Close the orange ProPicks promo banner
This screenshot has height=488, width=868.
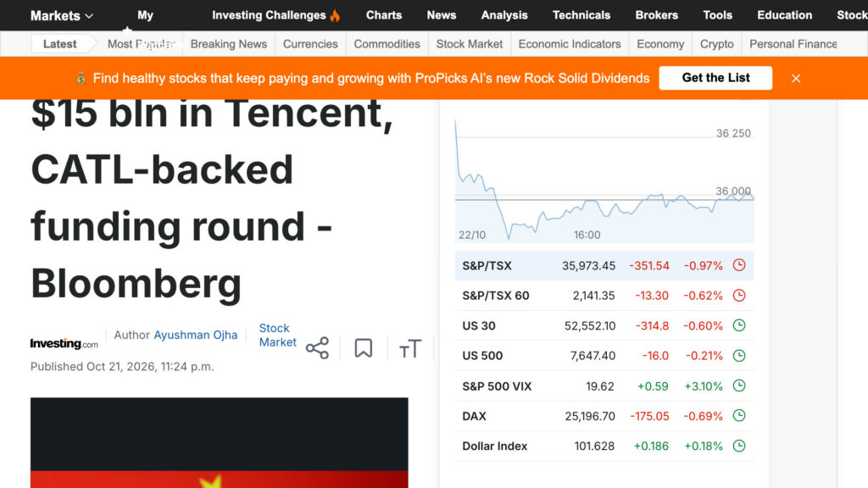click(x=796, y=78)
